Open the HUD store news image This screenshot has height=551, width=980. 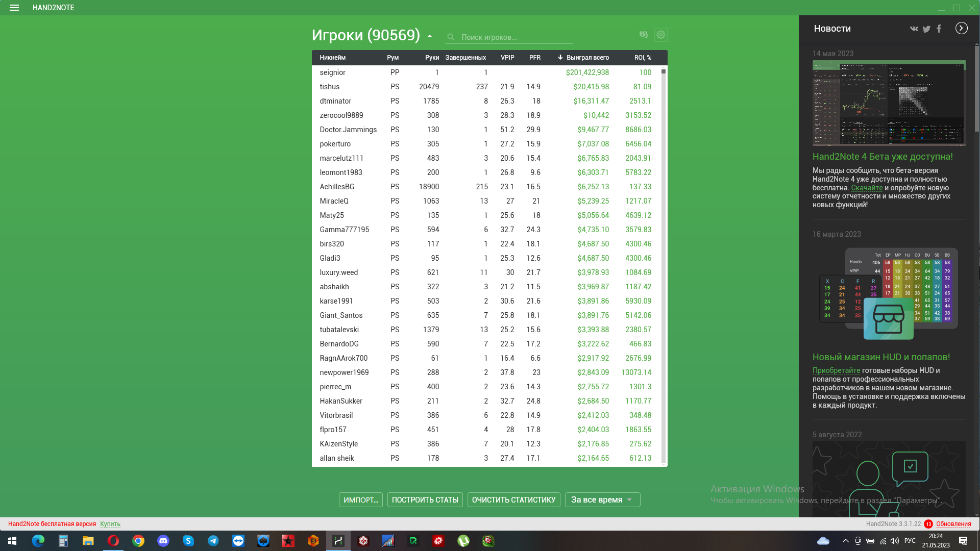889,293
